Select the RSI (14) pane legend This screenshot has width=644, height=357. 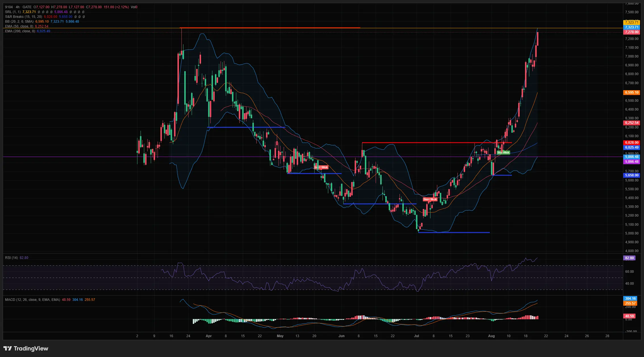pos(11,258)
